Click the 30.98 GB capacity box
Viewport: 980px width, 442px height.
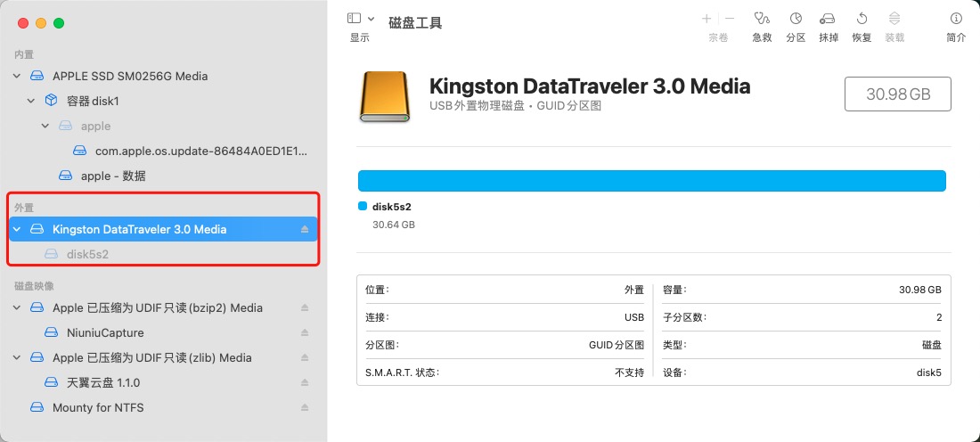pyautogui.click(x=898, y=94)
